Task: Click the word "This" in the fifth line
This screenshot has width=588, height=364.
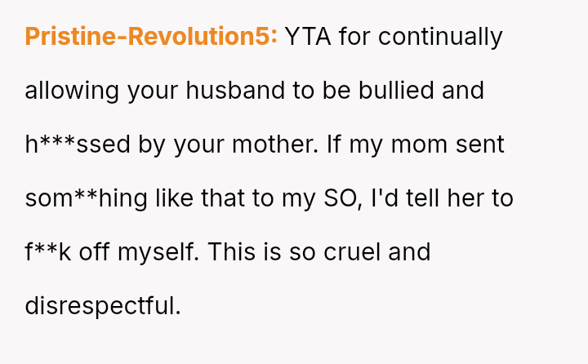Action: (x=233, y=252)
